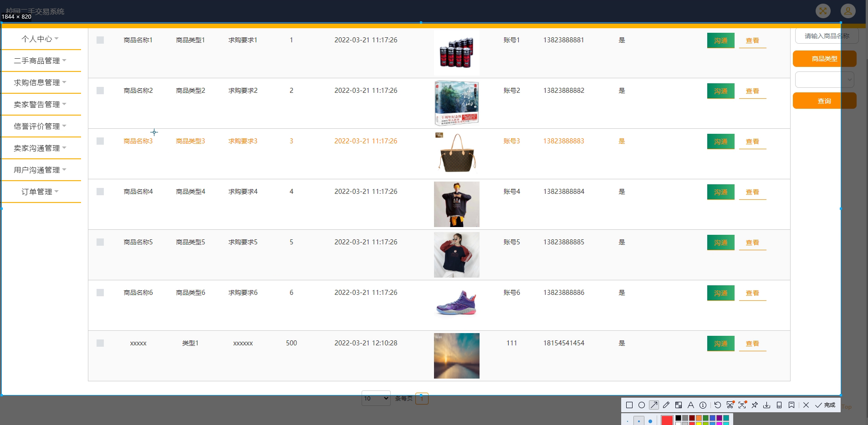Click 沟通 button for 商品名称5
The width and height of the screenshot is (868, 425).
pyautogui.click(x=720, y=243)
